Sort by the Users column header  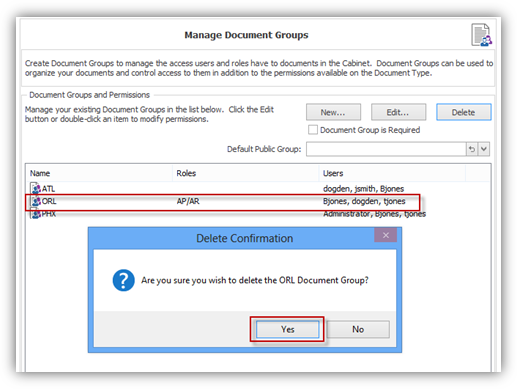(x=392, y=173)
